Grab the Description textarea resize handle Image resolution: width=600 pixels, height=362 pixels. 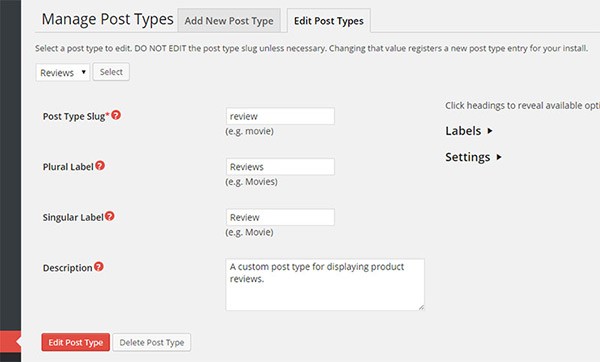pyautogui.click(x=421, y=307)
